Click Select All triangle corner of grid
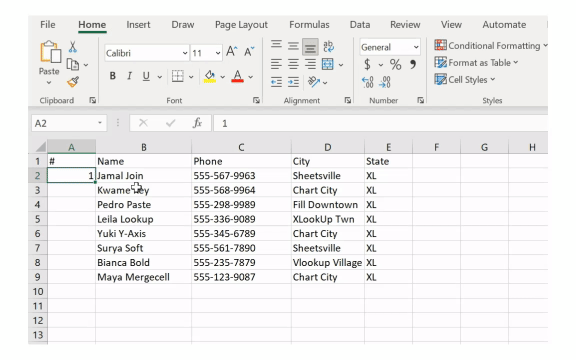576x360 pixels. [x=40, y=147]
